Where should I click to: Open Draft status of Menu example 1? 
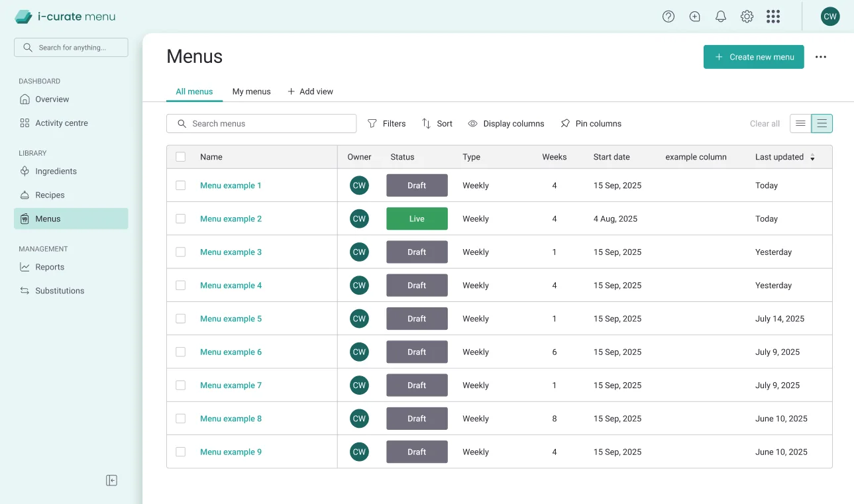pyautogui.click(x=417, y=185)
